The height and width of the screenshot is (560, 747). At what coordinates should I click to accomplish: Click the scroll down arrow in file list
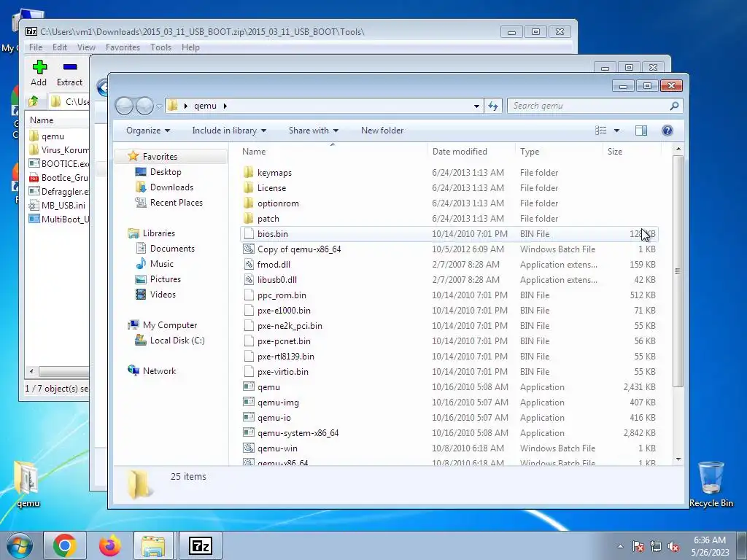[x=678, y=459]
